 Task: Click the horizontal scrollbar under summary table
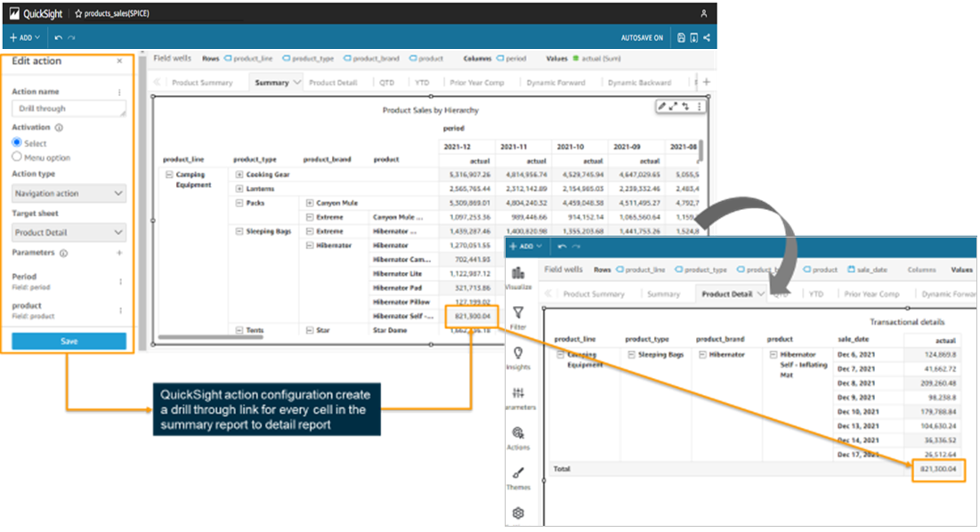click(211, 338)
